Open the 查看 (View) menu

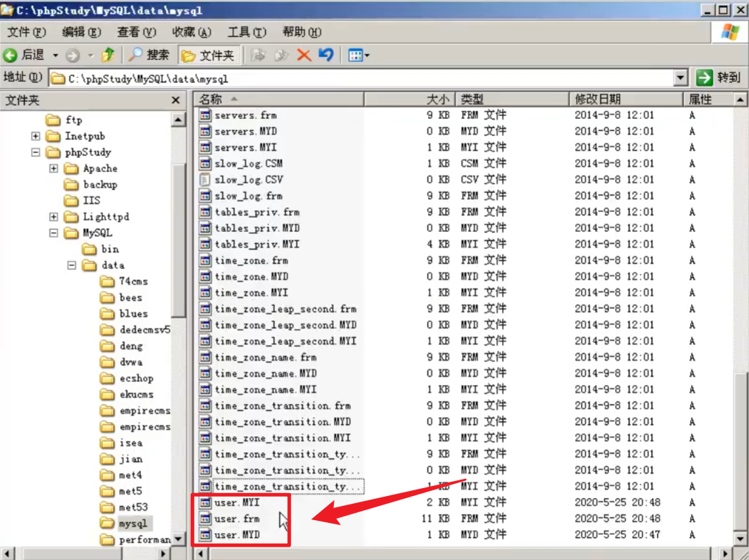click(137, 32)
